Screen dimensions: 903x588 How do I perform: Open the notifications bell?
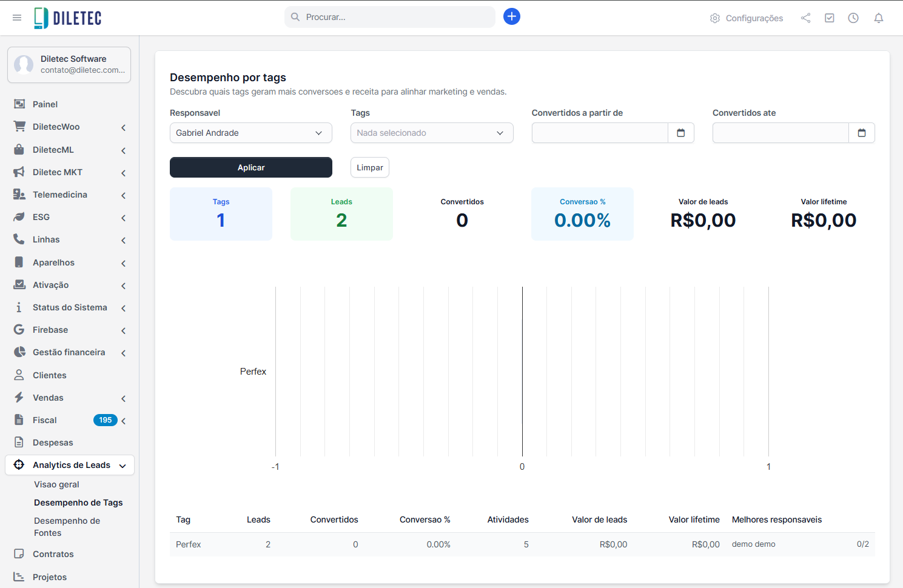878,18
